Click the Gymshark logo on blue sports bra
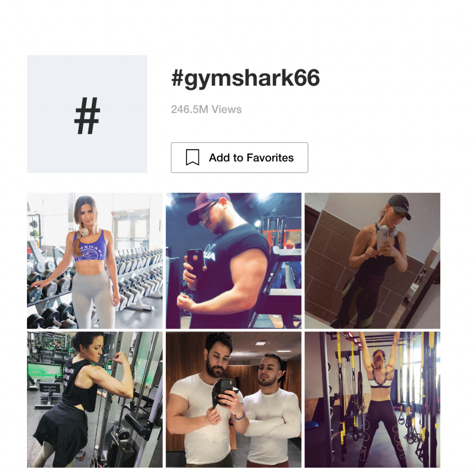The image size is (476, 476). (x=90, y=251)
